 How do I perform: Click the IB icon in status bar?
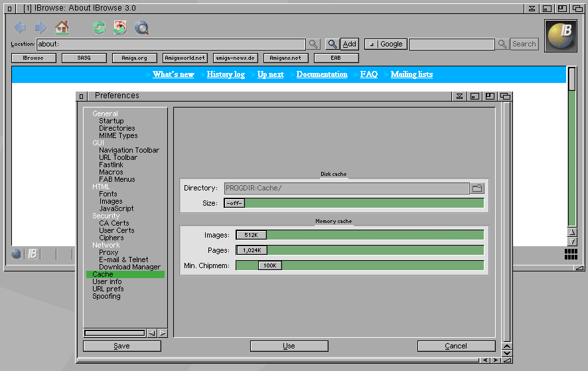point(33,254)
